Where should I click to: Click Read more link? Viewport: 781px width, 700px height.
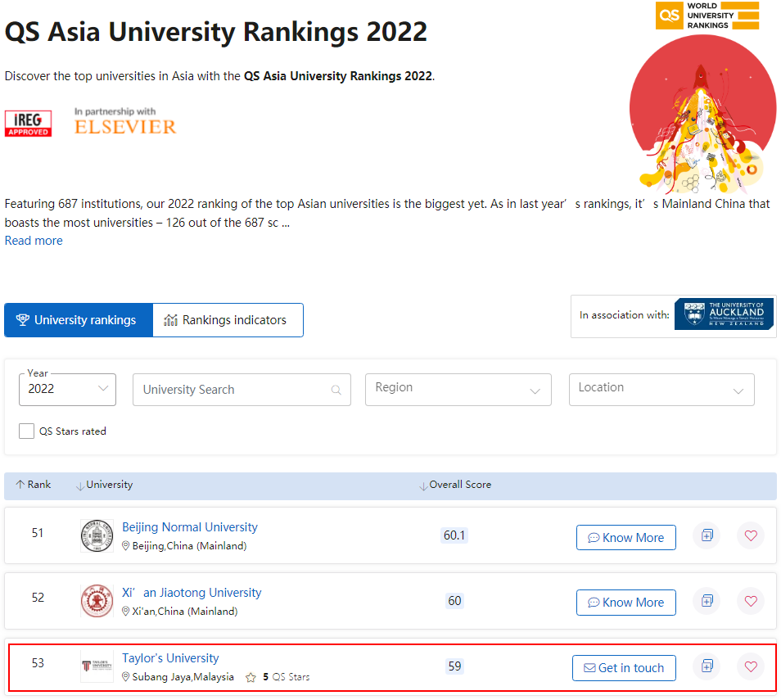click(34, 241)
